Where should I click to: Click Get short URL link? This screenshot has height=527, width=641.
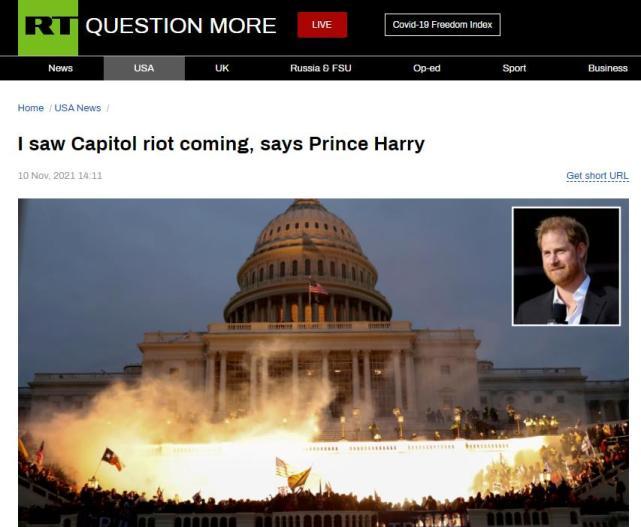(x=597, y=176)
